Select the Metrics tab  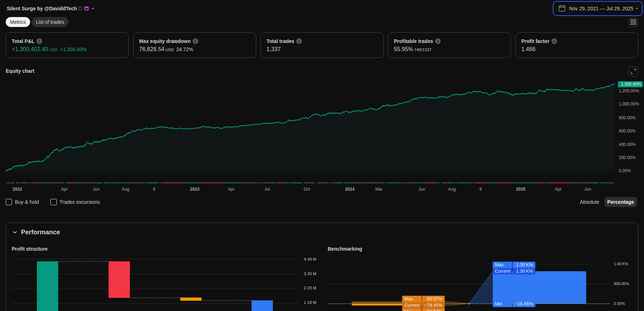tap(18, 22)
